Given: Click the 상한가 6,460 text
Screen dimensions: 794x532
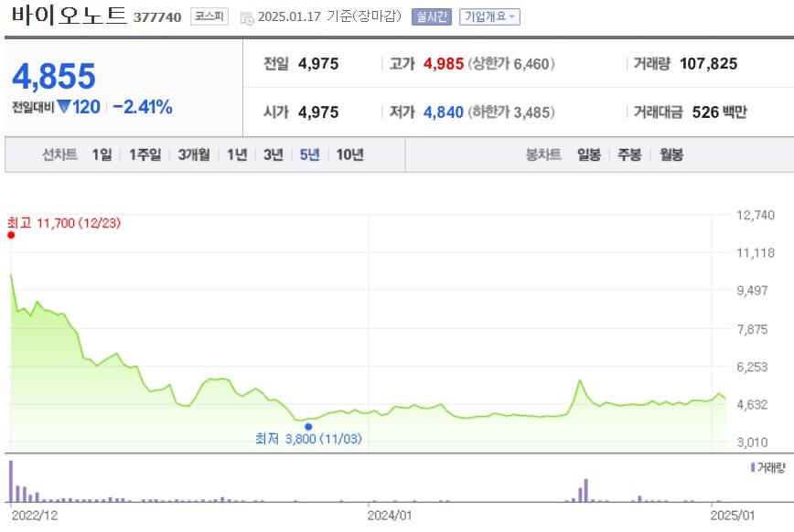Looking at the screenshot, I should pos(511,64).
